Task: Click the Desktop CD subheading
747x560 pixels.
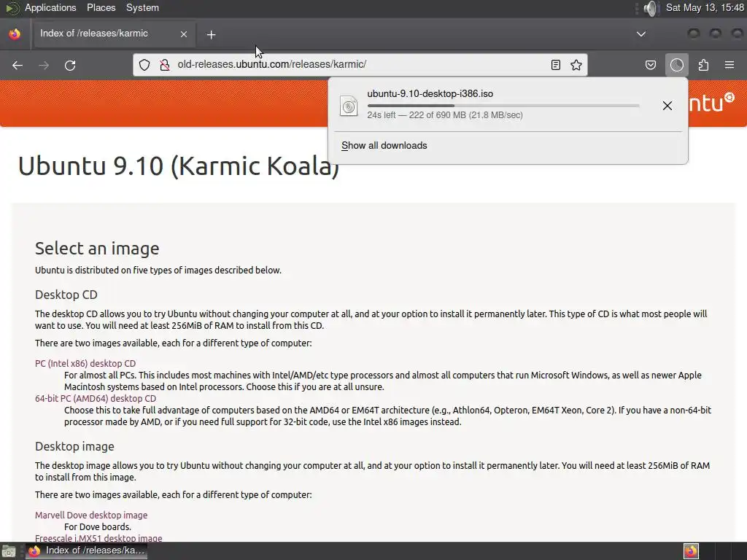Action: 66,295
